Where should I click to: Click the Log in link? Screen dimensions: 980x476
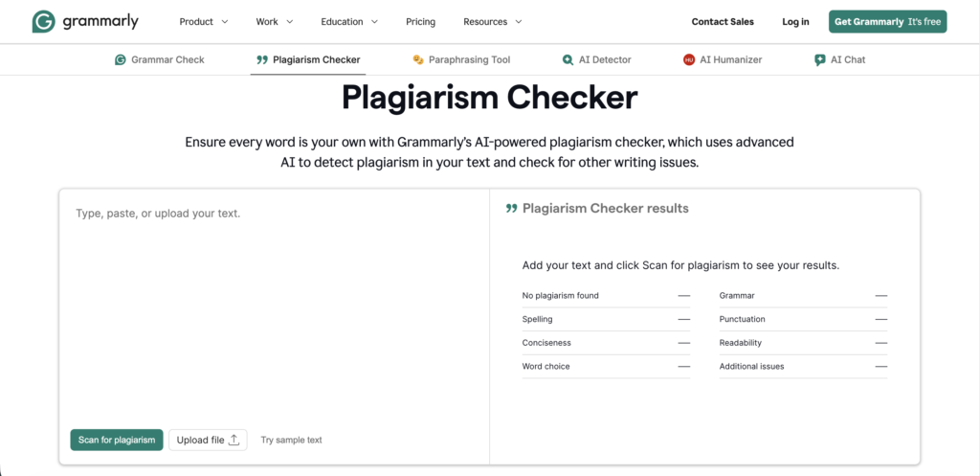point(795,22)
